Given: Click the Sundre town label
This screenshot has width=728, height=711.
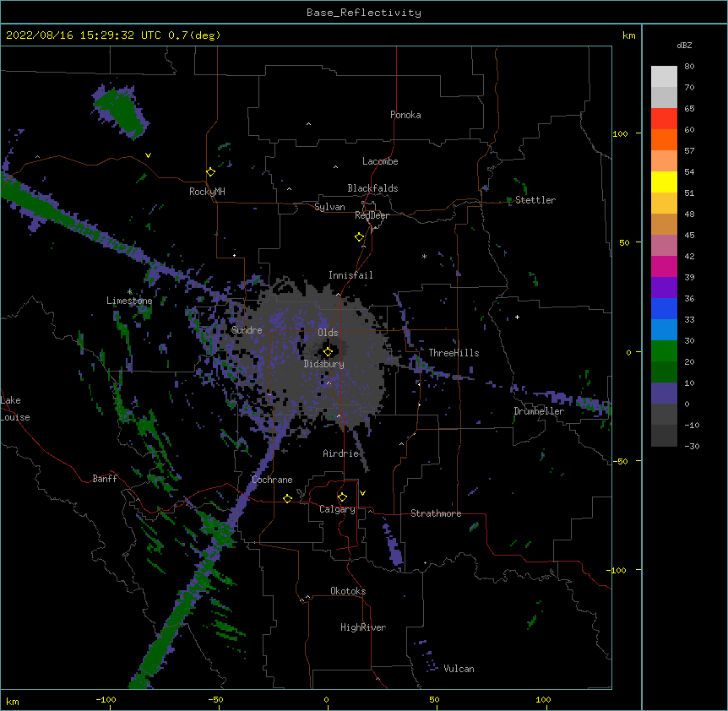Looking at the screenshot, I should point(247,330).
